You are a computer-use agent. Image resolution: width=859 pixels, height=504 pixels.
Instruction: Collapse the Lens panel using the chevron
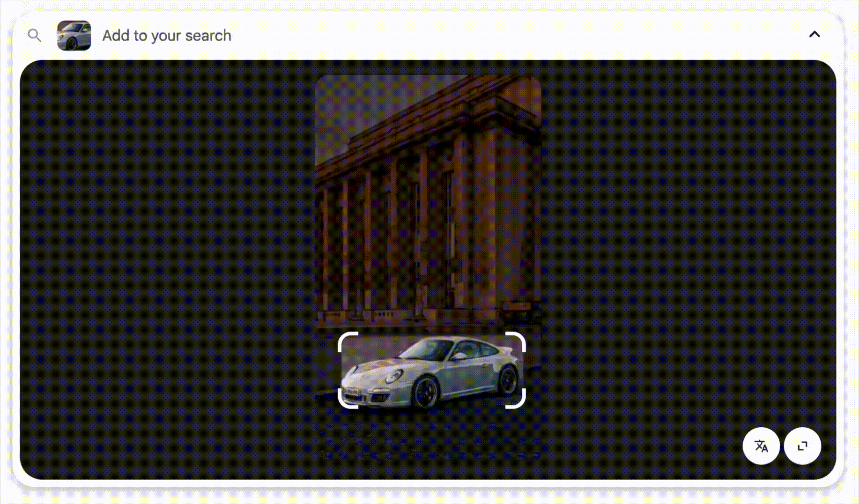(815, 34)
